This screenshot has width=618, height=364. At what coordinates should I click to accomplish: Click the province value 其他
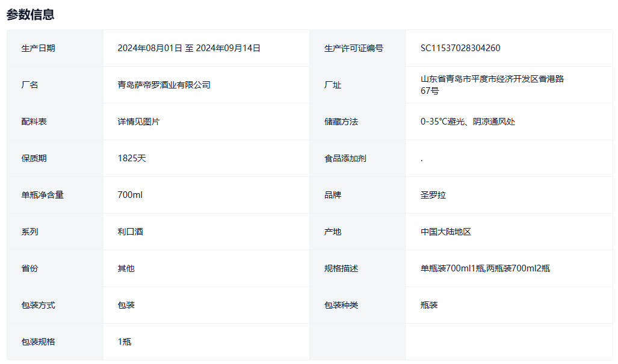pos(126,268)
